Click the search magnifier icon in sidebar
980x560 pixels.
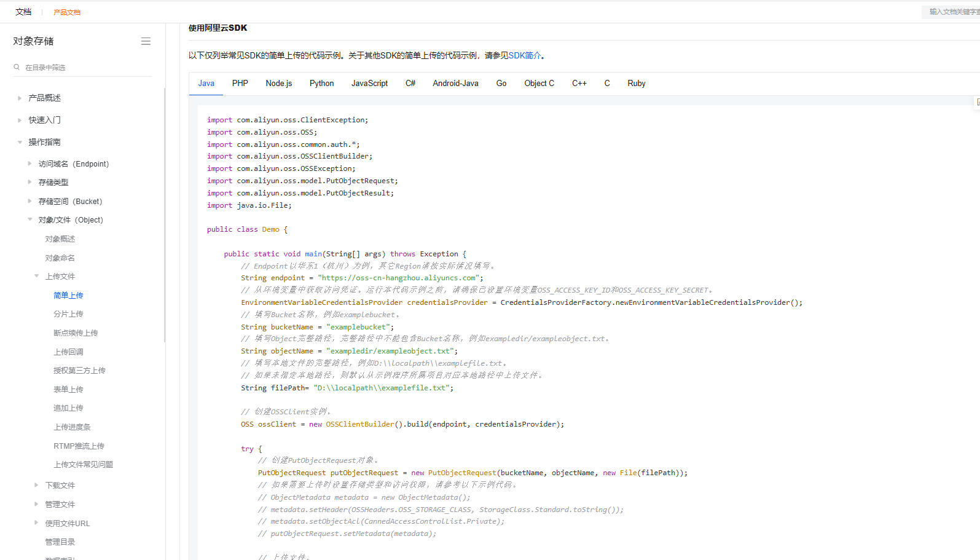click(17, 67)
